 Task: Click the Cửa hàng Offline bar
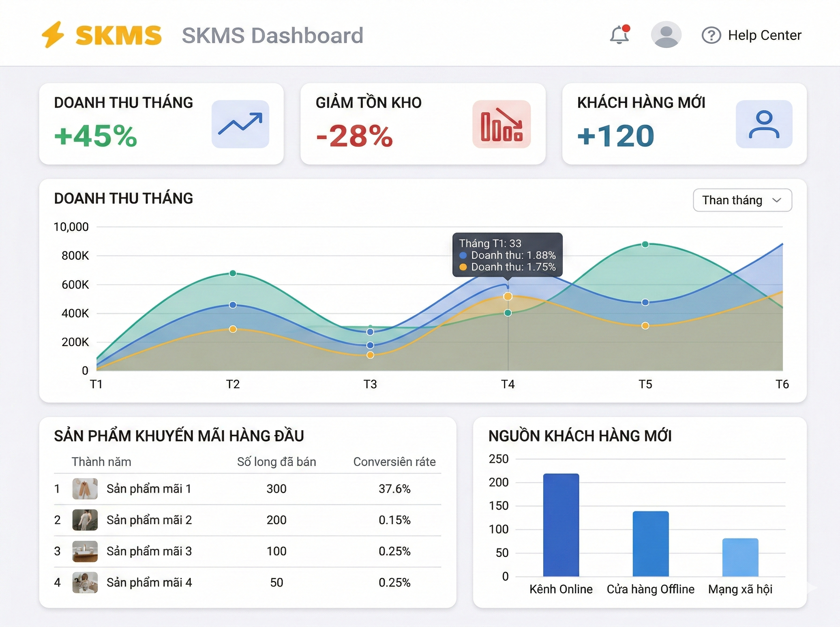coord(651,544)
